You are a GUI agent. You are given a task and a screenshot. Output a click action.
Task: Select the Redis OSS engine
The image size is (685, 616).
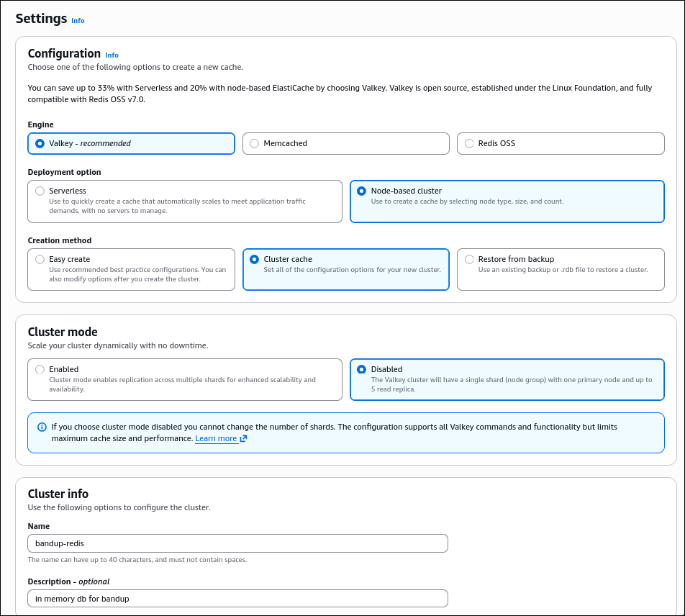[x=469, y=143]
